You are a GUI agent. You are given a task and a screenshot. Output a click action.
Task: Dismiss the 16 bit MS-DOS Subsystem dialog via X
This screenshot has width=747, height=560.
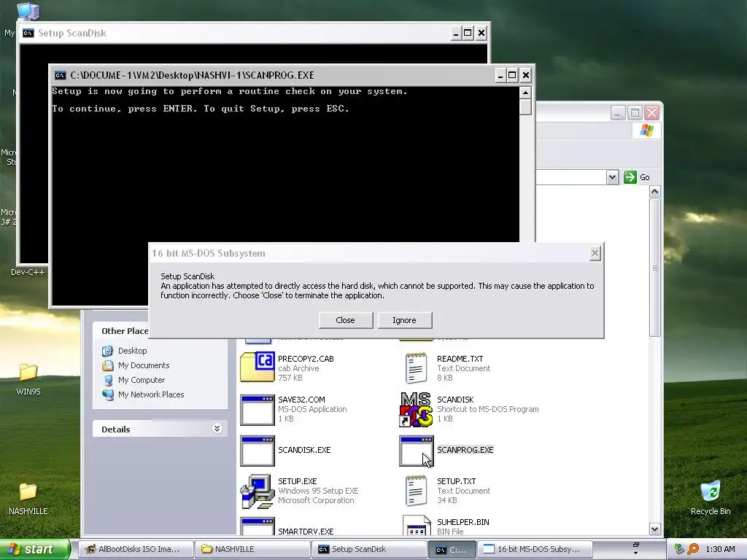point(595,253)
